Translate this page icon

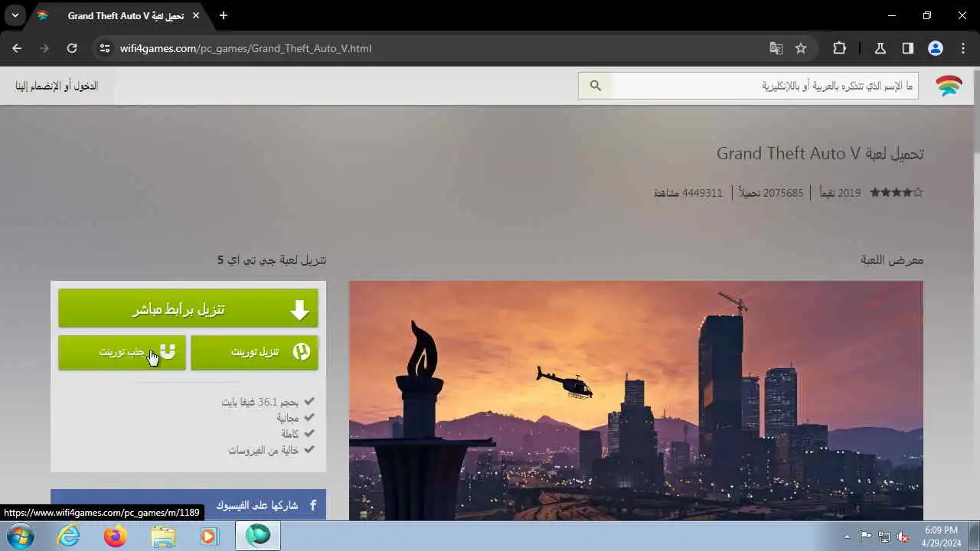[776, 48]
